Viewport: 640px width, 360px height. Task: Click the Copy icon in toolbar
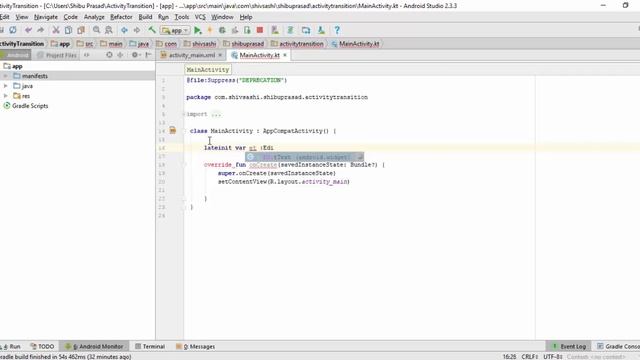point(68,30)
